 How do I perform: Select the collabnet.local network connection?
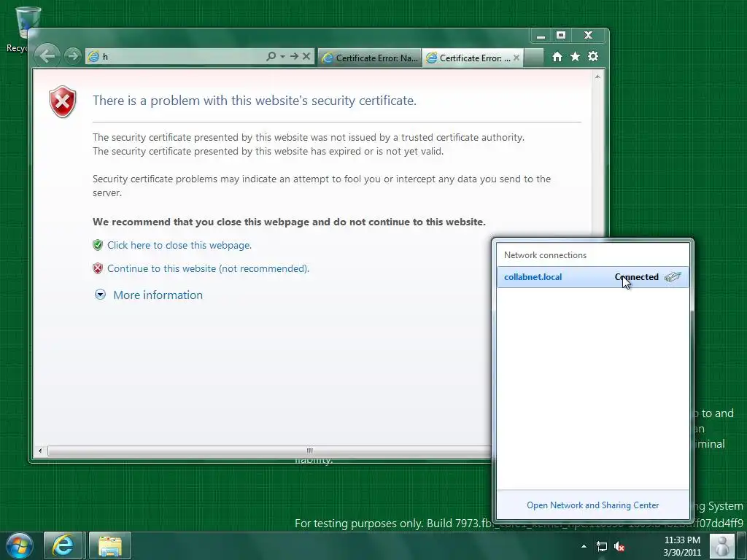tap(592, 277)
